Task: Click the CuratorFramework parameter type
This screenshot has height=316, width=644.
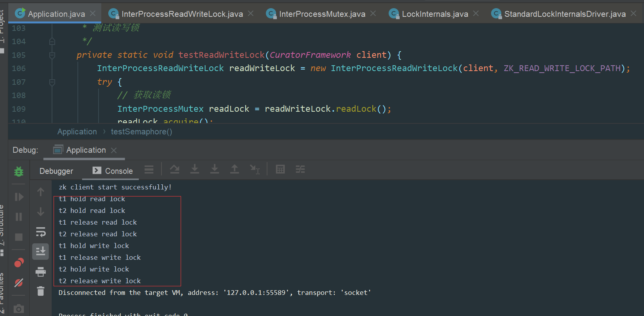Action: click(310, 55)
